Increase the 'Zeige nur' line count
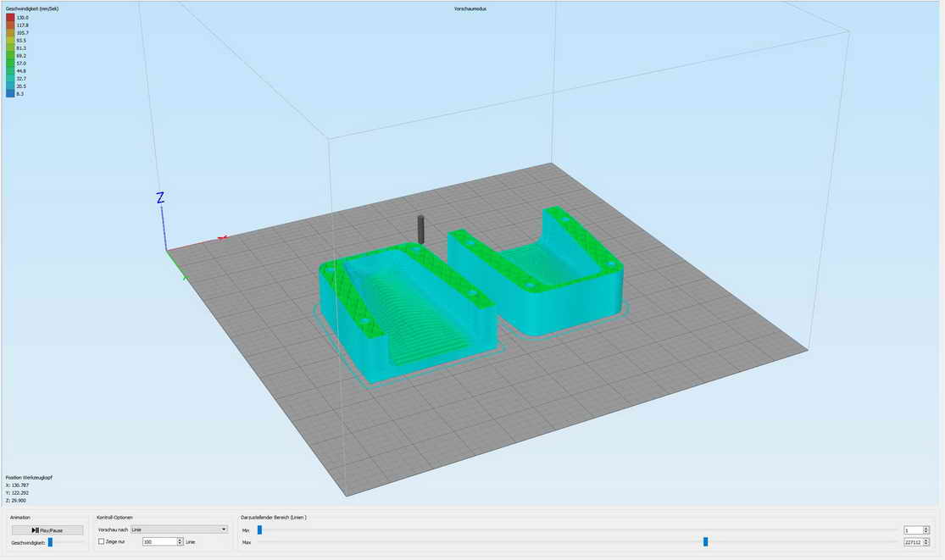 [181, 539]
